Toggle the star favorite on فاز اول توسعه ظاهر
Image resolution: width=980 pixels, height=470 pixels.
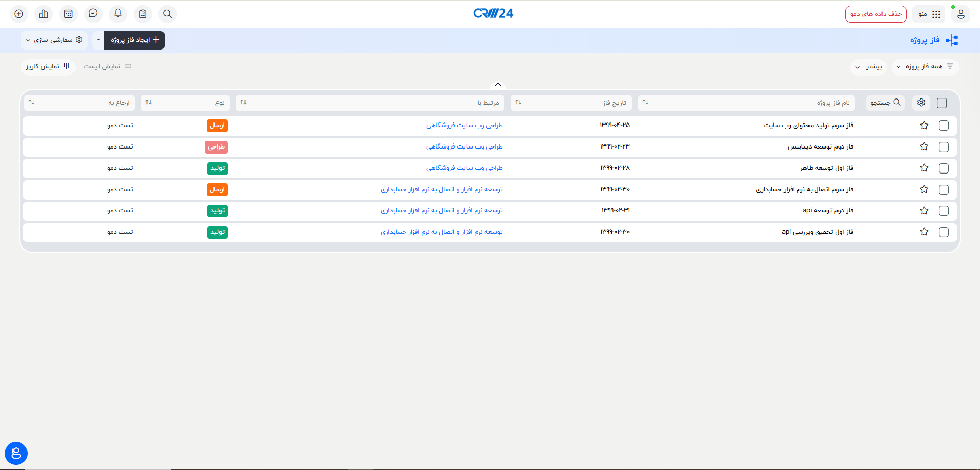(924, 168)
